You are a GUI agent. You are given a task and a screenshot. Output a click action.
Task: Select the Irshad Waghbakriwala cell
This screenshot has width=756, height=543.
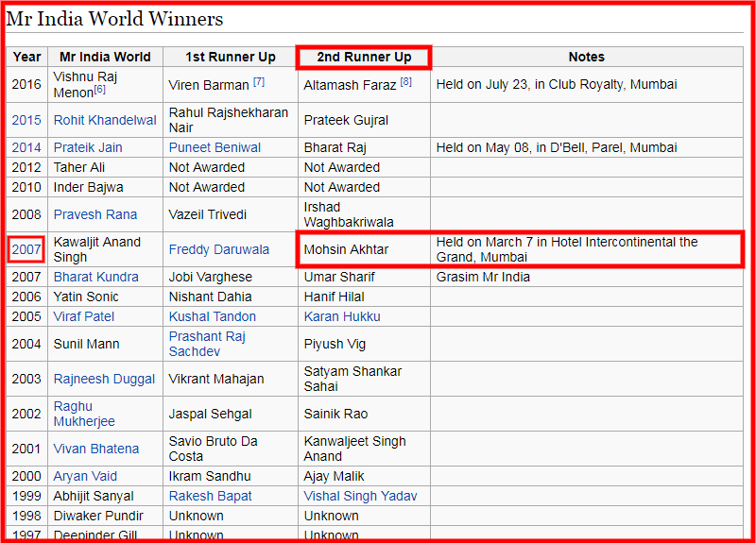point(364,214)
